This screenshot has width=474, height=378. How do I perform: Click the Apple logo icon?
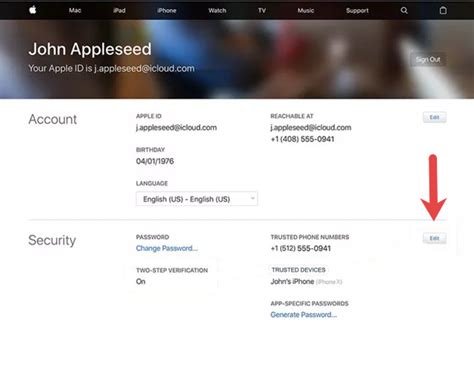(x=33, y=10)
